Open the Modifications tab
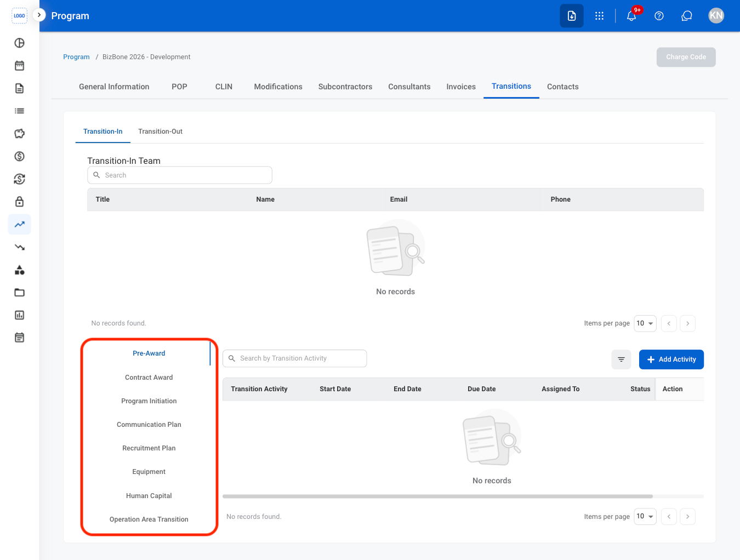This screenshot has height=560, width=740. [x=278, y=87]
